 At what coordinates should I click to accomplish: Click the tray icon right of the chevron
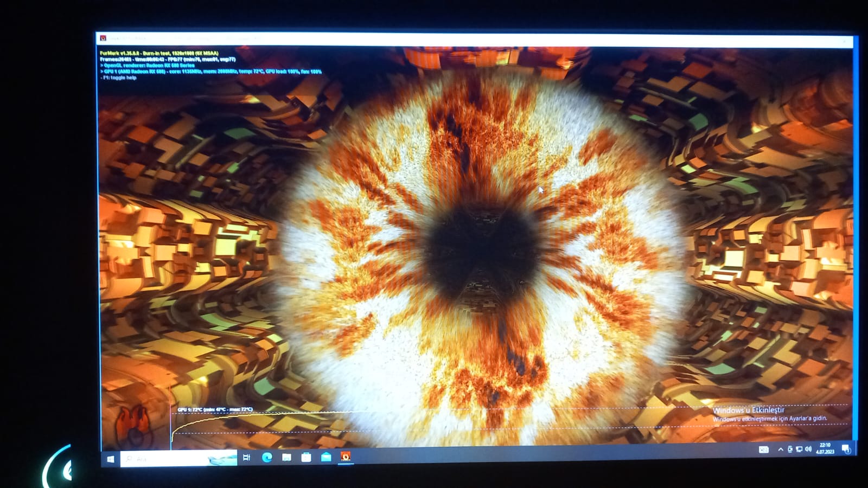point(790,450)
